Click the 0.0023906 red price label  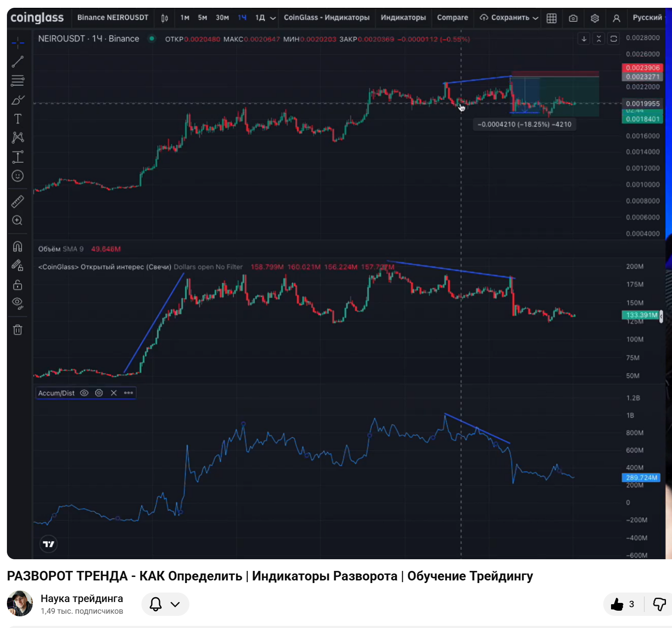[643, 68]
